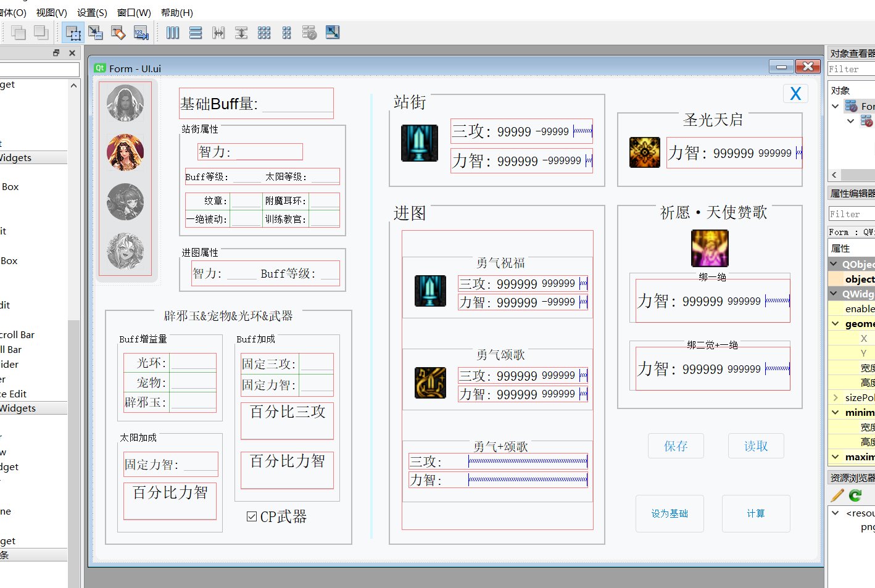Collapse the QObject property group
This screenshot has height=588, width=875.
pos(834,264)
